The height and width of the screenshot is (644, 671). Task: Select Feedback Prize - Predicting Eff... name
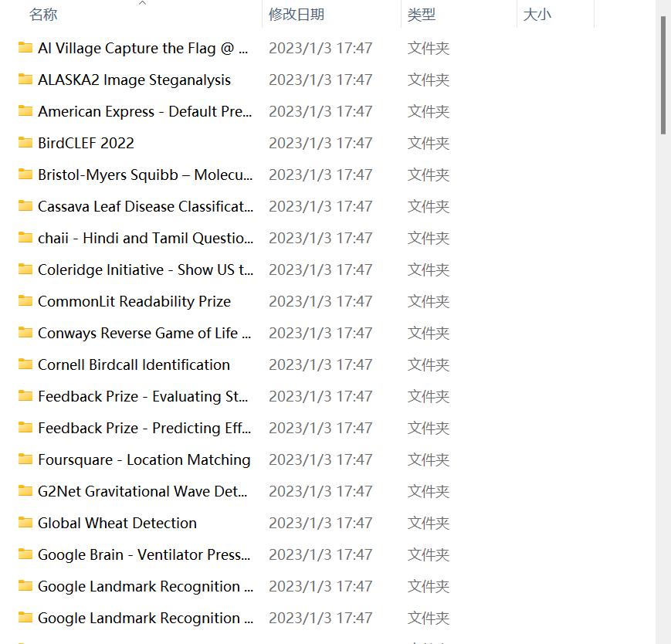(x=144, y=429)
